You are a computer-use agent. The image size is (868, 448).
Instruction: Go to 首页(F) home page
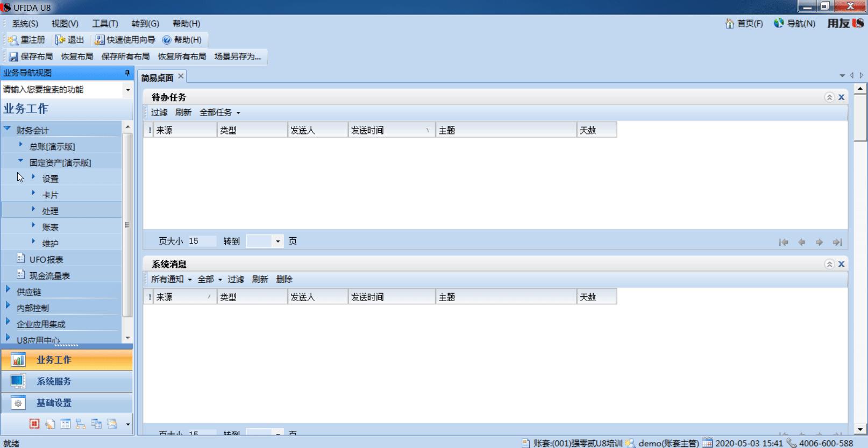744,24
